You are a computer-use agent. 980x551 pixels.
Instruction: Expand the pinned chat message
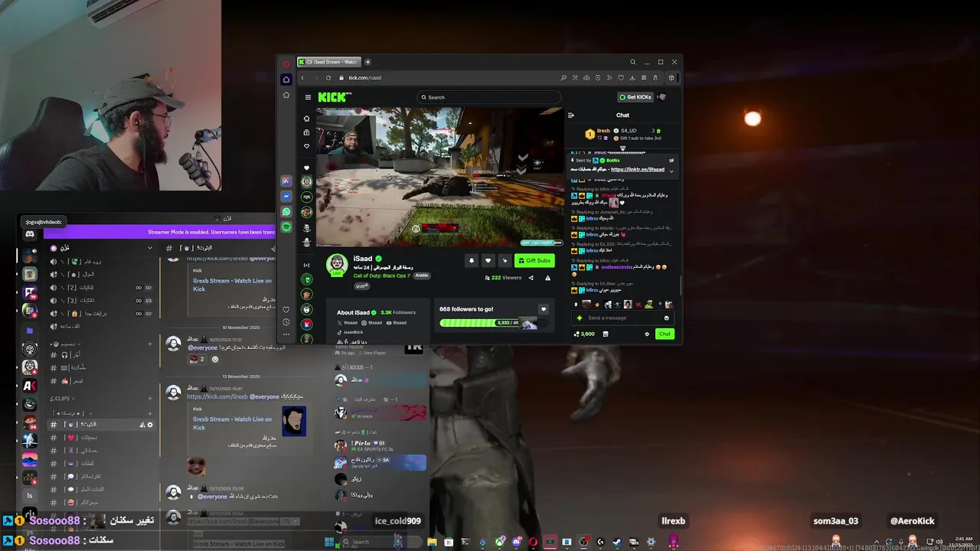pos(671,171)
